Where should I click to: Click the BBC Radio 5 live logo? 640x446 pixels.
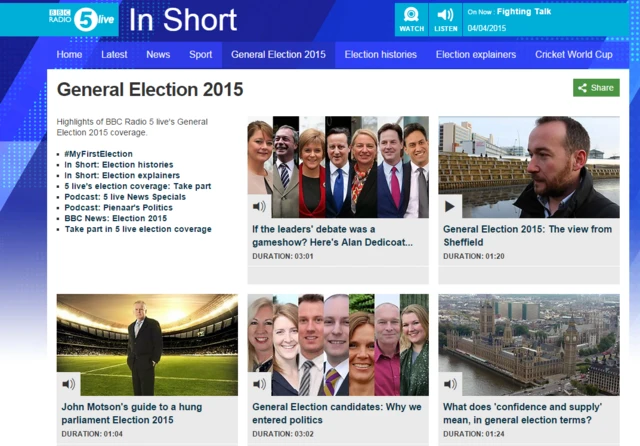81,19
